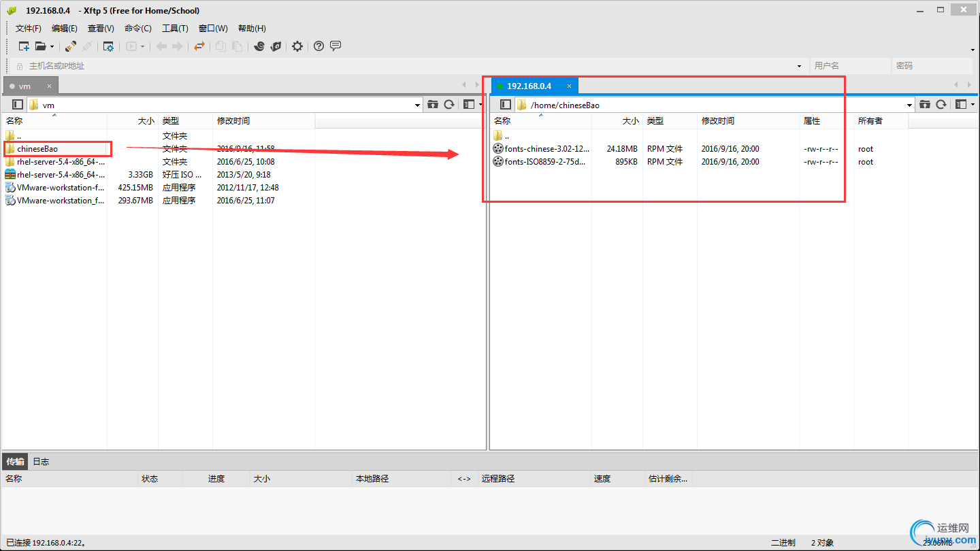Open view options arrow in remote pane
This screenshot has height=551, width=980.
click(x=973, y=105)
